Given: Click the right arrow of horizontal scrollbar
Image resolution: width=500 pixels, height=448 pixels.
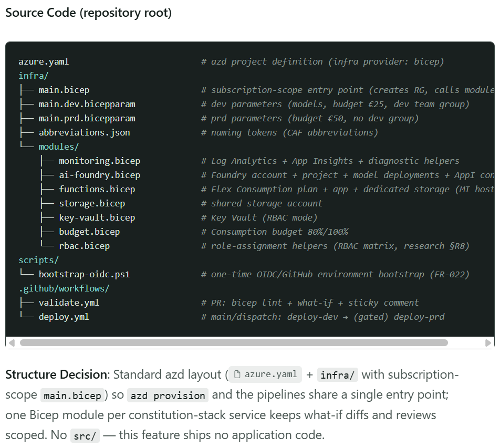Looking at the screenshot, I should [488, 343].
